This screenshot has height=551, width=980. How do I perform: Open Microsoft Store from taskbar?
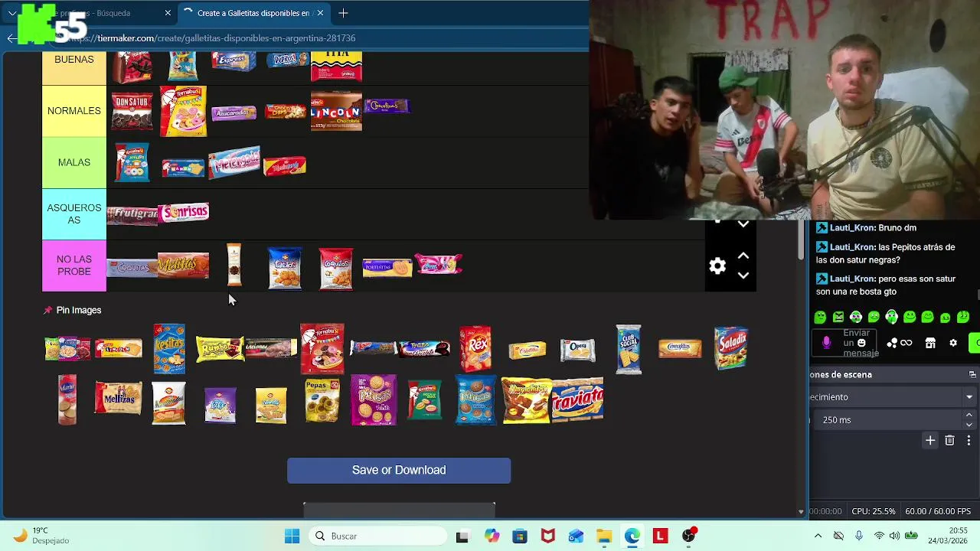click(520, 536)
